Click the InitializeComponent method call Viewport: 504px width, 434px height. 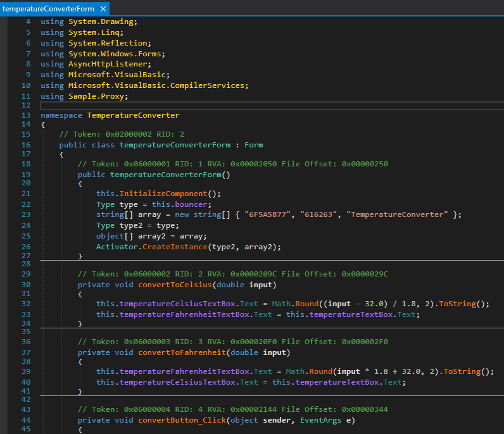click(163, 194)
